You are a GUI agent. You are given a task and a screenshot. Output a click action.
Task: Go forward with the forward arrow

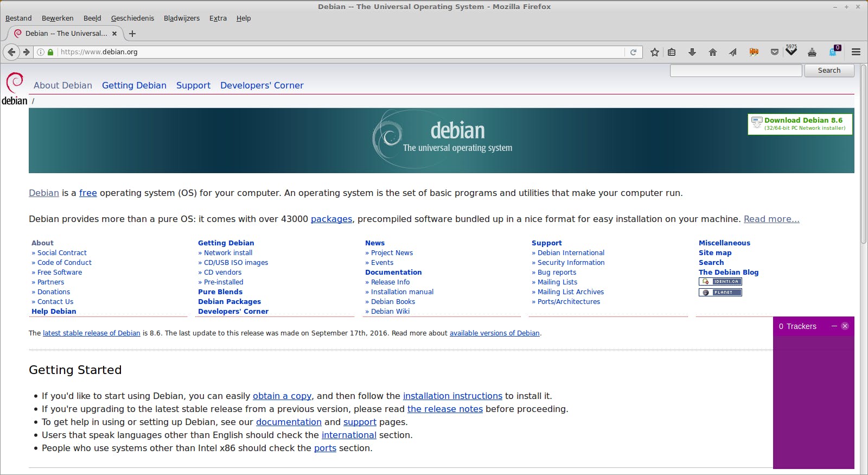click(x=26, y=52)
